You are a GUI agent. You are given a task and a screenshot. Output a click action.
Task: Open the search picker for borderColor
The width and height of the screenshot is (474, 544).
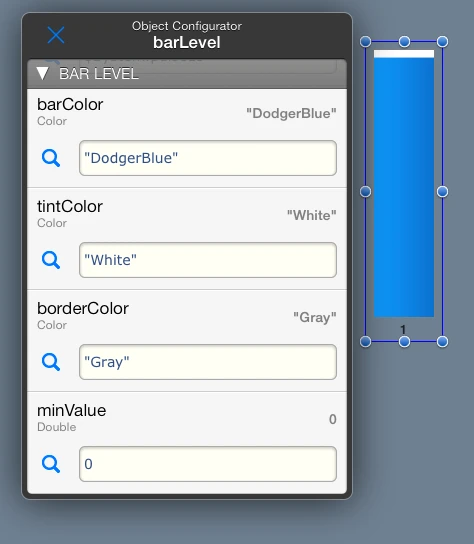click(51, 362)
